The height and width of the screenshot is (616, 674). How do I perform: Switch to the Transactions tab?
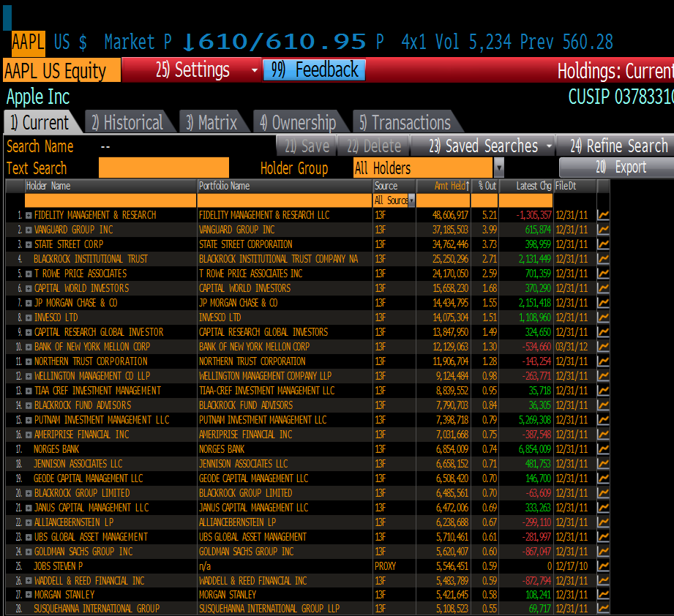[x=405, y=123]
